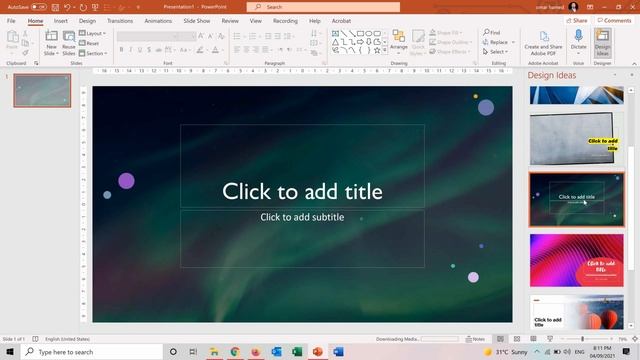Open the Insert tab
The image size is (640, 360).
point(61,20)
